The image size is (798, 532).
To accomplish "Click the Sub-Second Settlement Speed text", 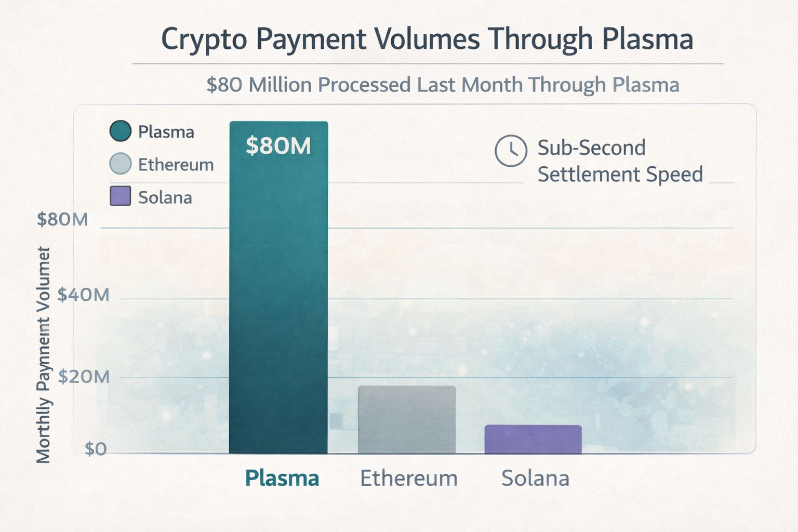I will 619,161.
